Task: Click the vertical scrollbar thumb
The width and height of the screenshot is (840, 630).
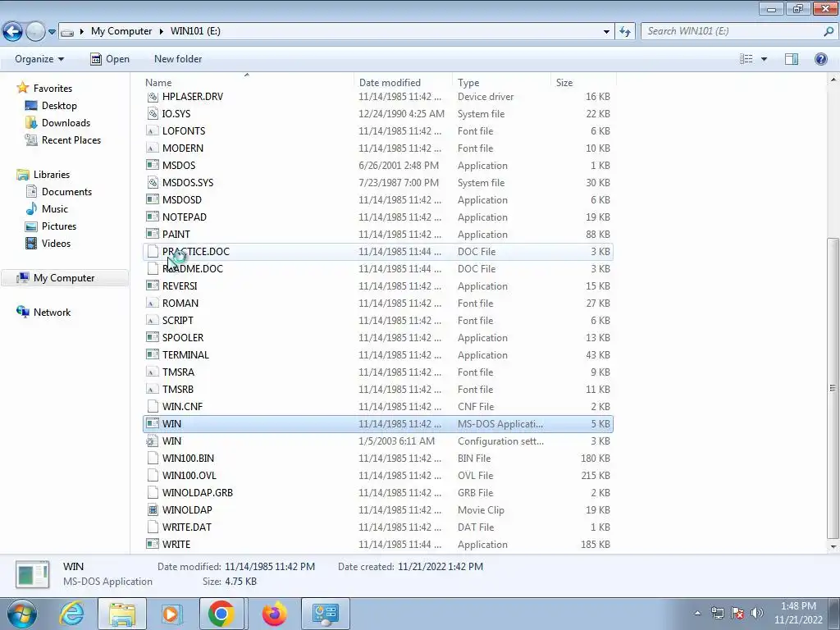Action: coord(833,388)
